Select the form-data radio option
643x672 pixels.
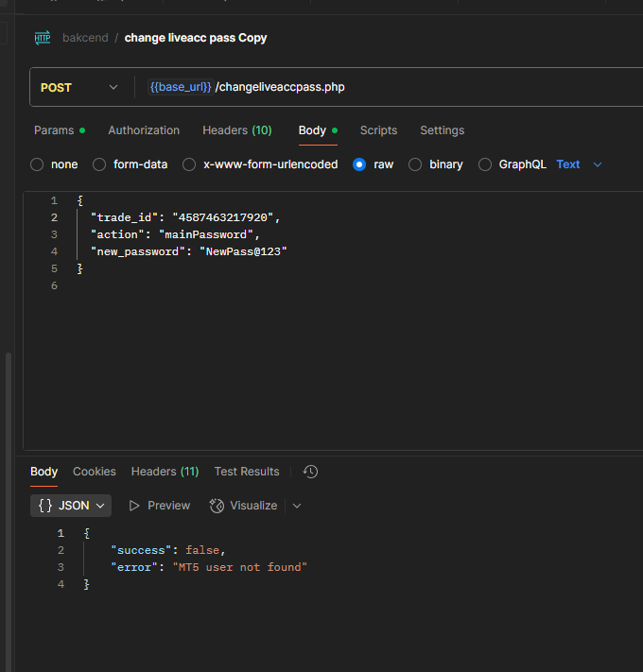99,164
